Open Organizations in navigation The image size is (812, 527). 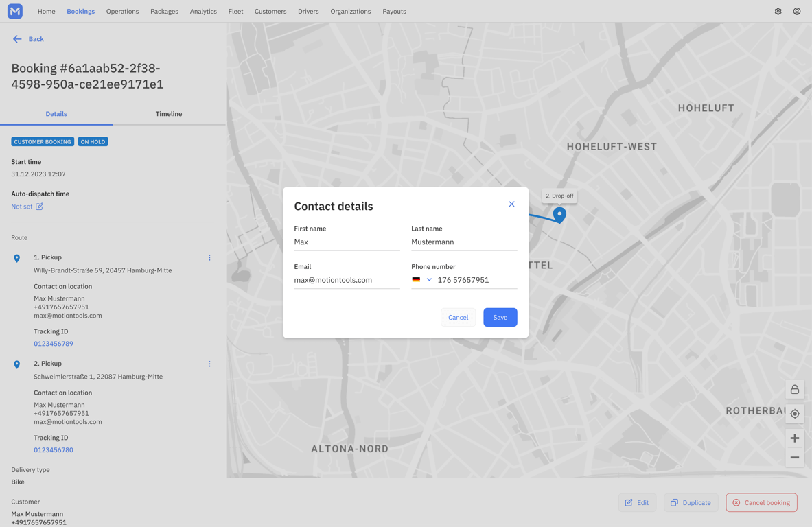[x=351, y=12]
